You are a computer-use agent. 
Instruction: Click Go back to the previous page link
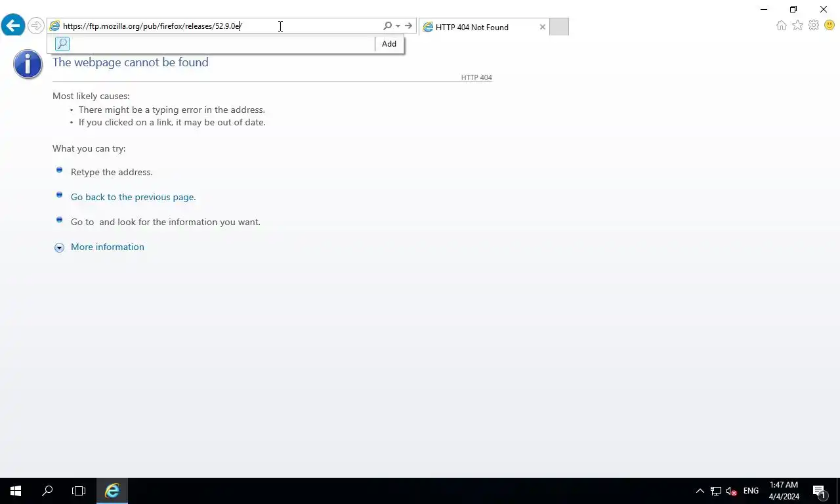coord(133,197)
